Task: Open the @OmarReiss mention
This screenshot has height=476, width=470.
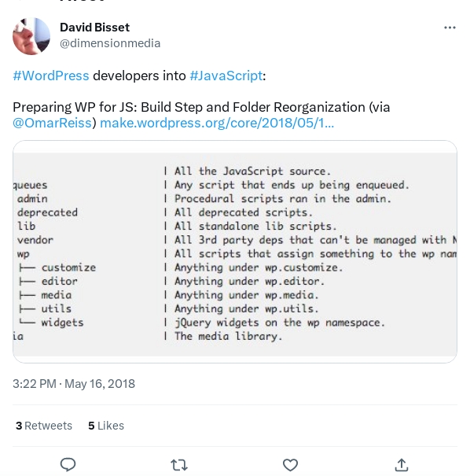Action: click(x=52, y=123)
